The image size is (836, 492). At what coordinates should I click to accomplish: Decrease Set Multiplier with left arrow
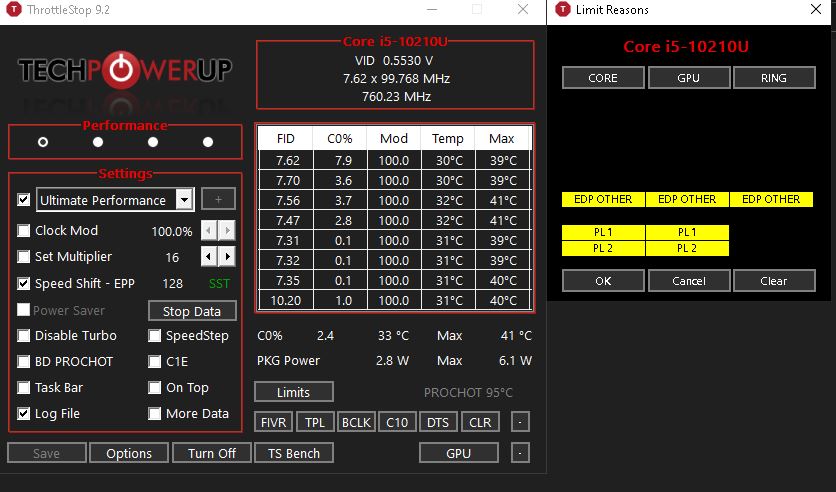(208, 256)
